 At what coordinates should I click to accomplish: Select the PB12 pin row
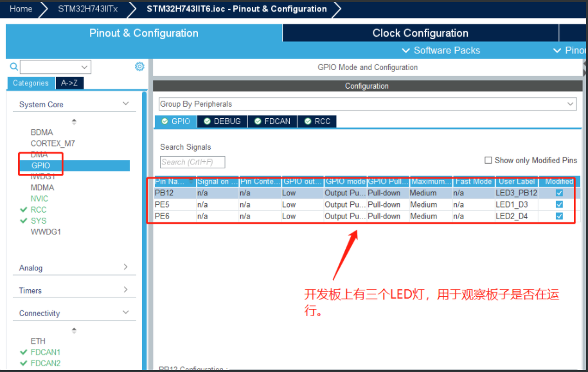tap(367, 193)
